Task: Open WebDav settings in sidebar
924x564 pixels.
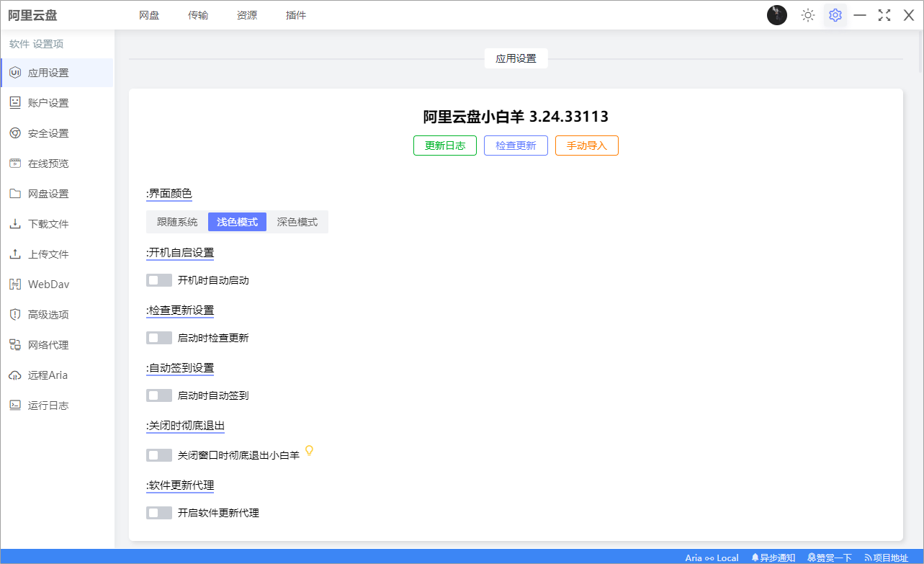Action: 57,285
